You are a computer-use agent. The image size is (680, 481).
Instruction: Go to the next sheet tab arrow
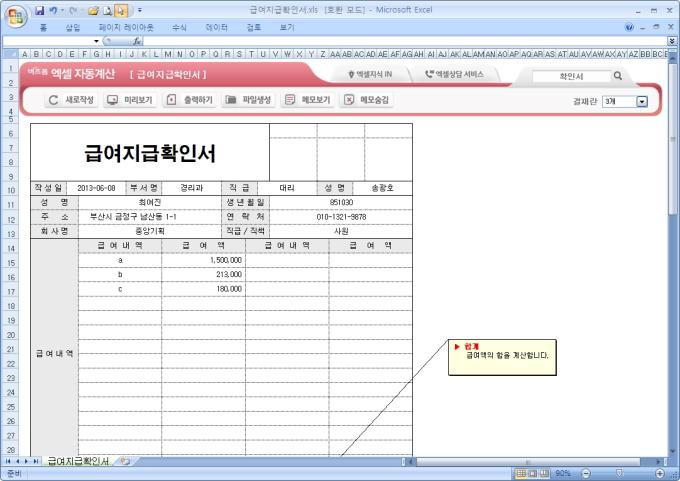26,461
